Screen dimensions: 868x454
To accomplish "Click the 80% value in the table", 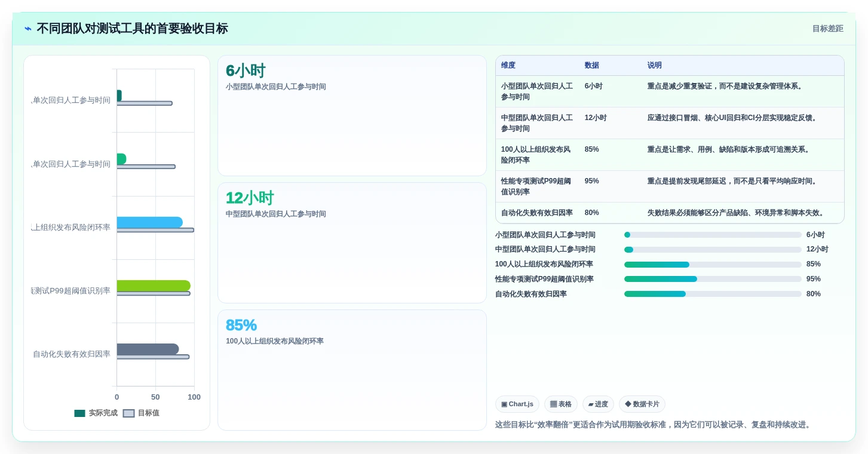I will [592, 213].
